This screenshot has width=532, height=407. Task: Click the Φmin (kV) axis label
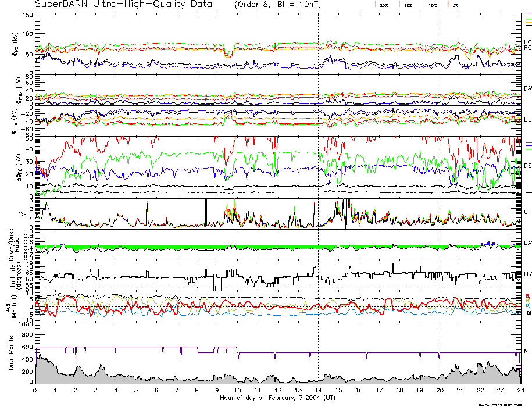(15, 121)
